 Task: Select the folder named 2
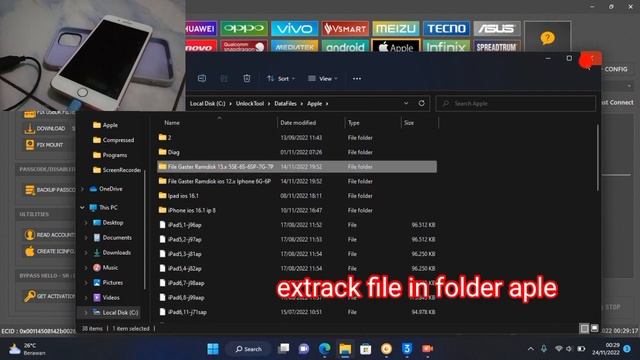pos(297,138)
